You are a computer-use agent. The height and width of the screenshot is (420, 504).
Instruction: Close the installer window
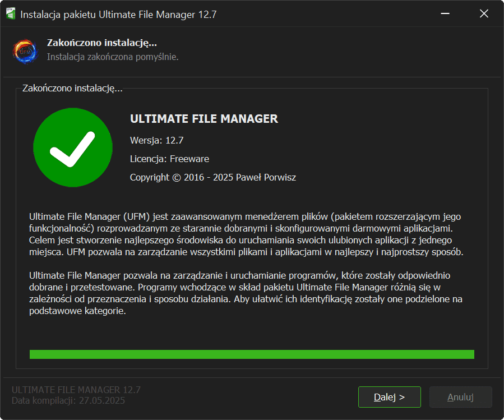click(x=484, y=14)
